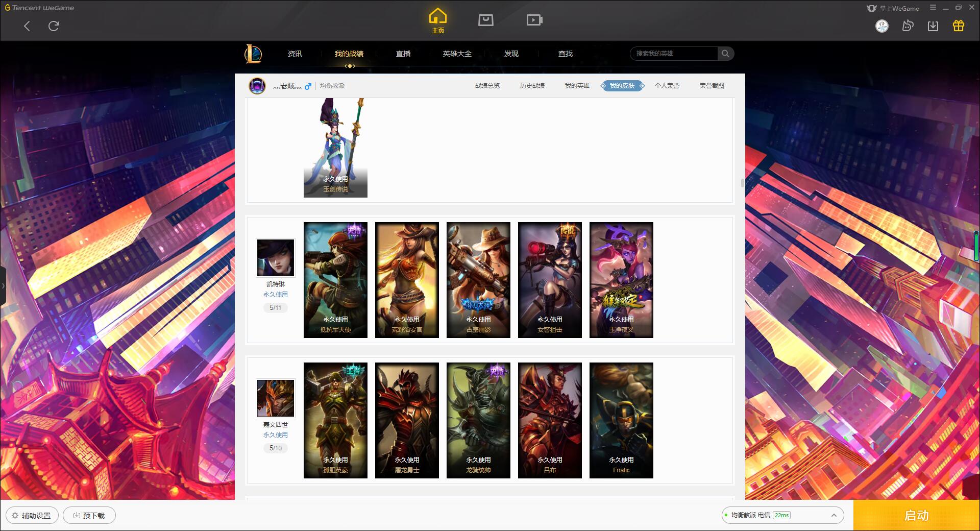Screen dimensions: 980x531
Task: Expand the 均衡教派 电信 server dropdown
Action: pyautogui.click(x=782, y=515)
